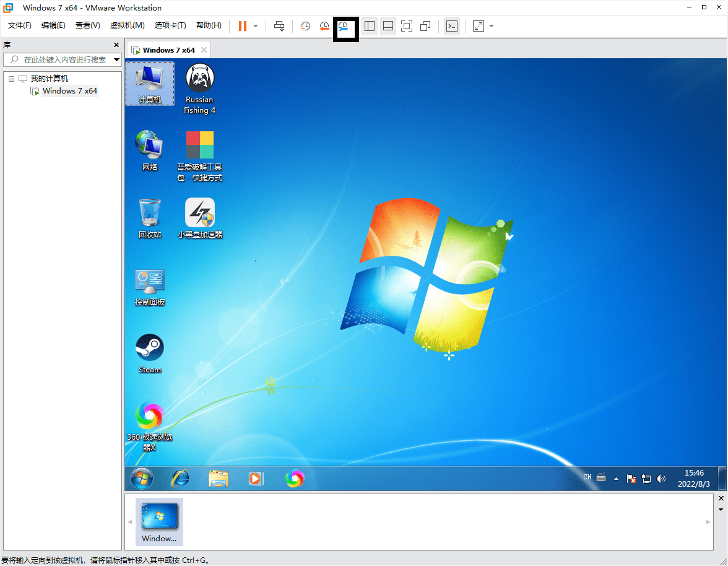This screenshot has height=566, width=728.
Task: Open the power options dropdown arrow
Action: coord(256,26)
